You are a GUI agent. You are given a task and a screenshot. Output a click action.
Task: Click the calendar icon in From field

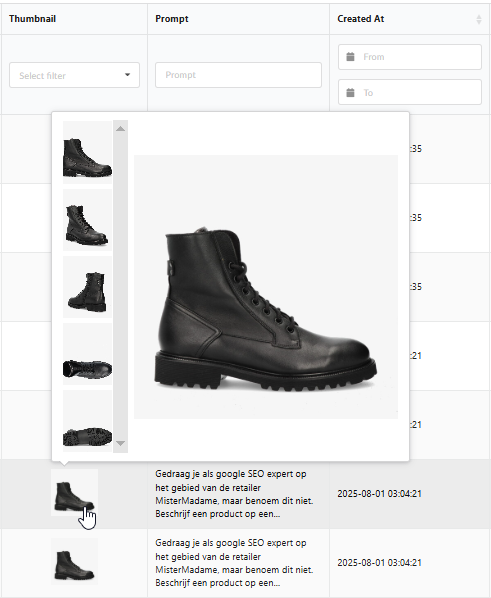pyautogui.click(x=350, y=57)
